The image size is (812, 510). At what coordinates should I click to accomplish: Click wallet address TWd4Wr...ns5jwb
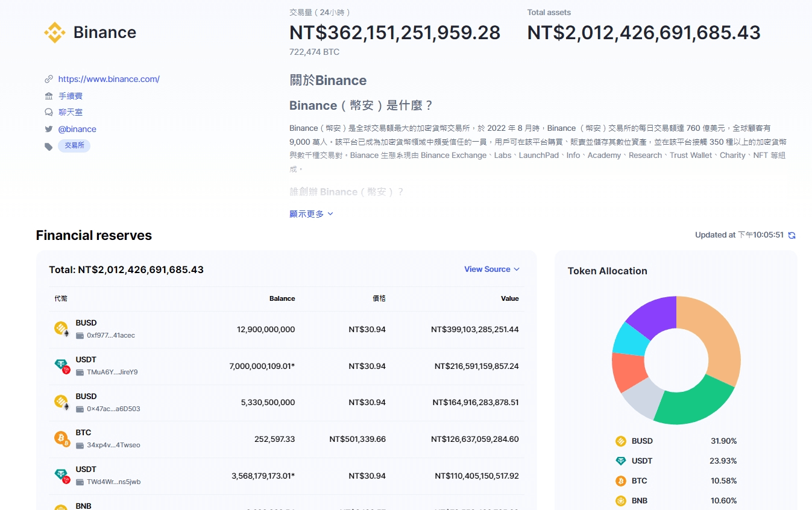pyautogui.click(x=114, y=482)
